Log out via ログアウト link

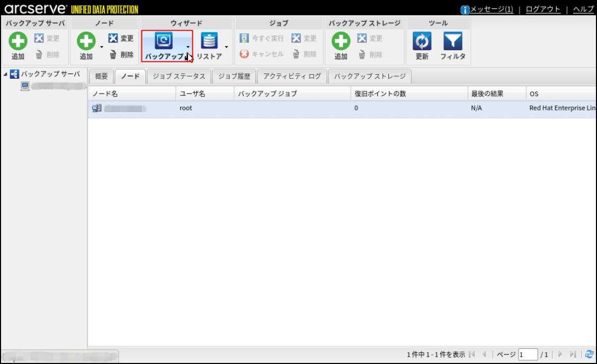(x=543, y=9)
